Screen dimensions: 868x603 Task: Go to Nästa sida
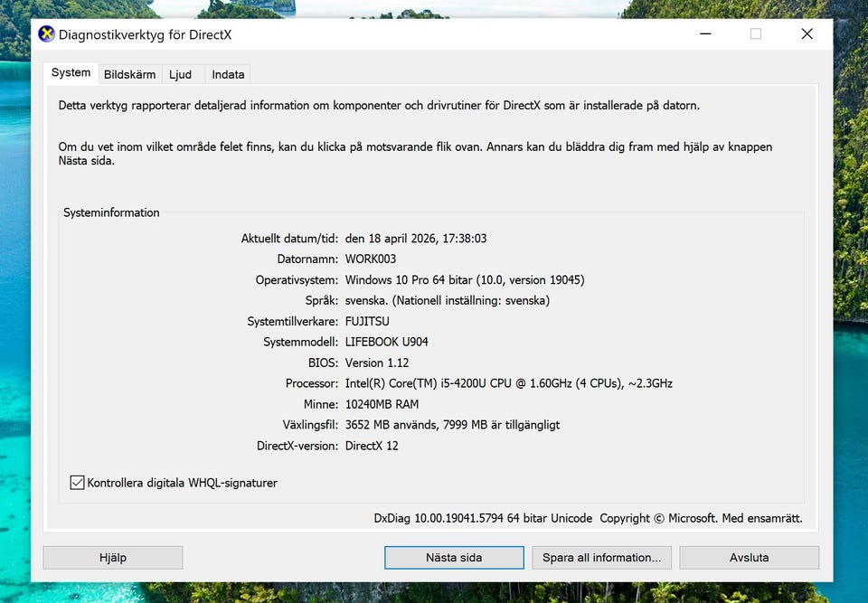tap(454, 558)
